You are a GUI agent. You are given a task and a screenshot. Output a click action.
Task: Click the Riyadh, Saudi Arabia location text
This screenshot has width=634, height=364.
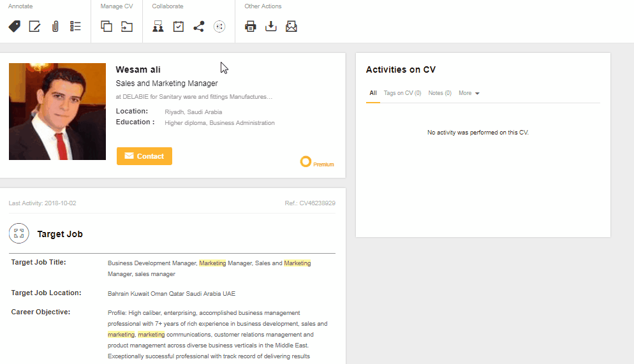pos(193,112)
